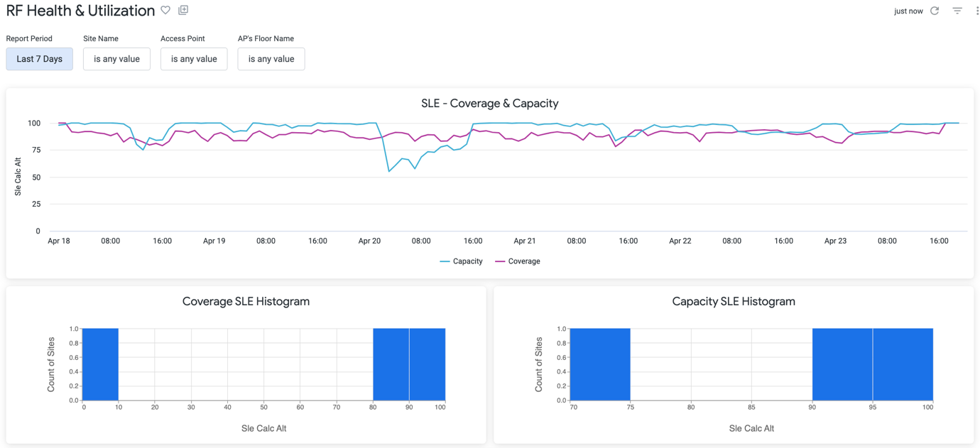This screenshot has height=448, width=980.
Task: Toggle the Capacity series in the legend
Action: point(461,261)
